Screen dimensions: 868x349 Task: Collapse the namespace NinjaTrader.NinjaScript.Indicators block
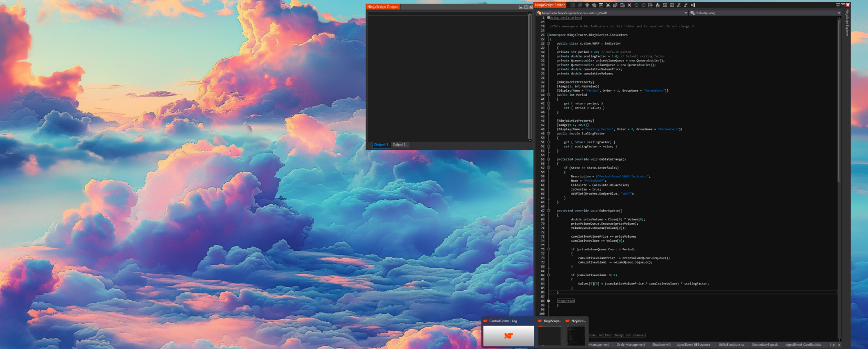coord(549,35)
